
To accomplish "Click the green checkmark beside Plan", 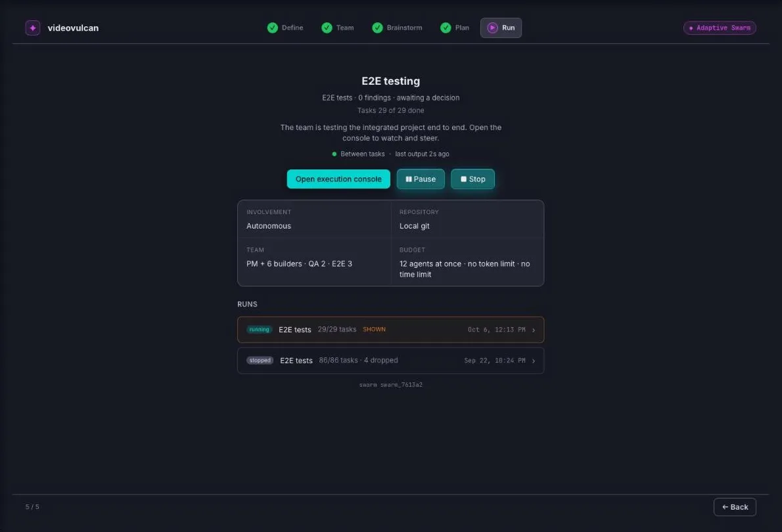I will (x=446, y=28).
